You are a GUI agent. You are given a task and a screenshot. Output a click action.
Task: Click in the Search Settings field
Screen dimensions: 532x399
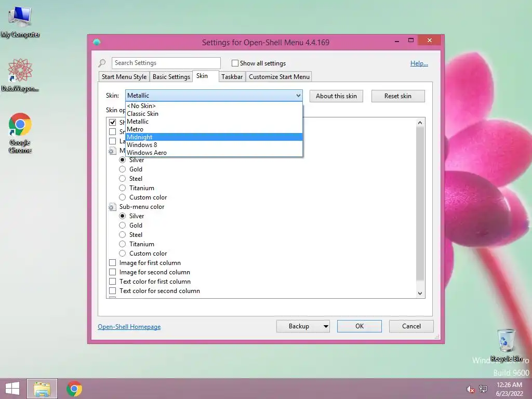coord(166,63)
